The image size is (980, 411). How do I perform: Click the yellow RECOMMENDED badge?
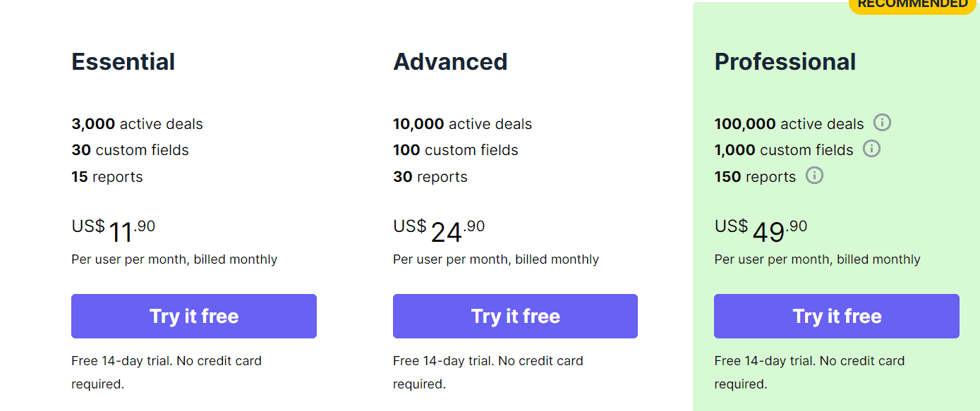tap(912, 5)
